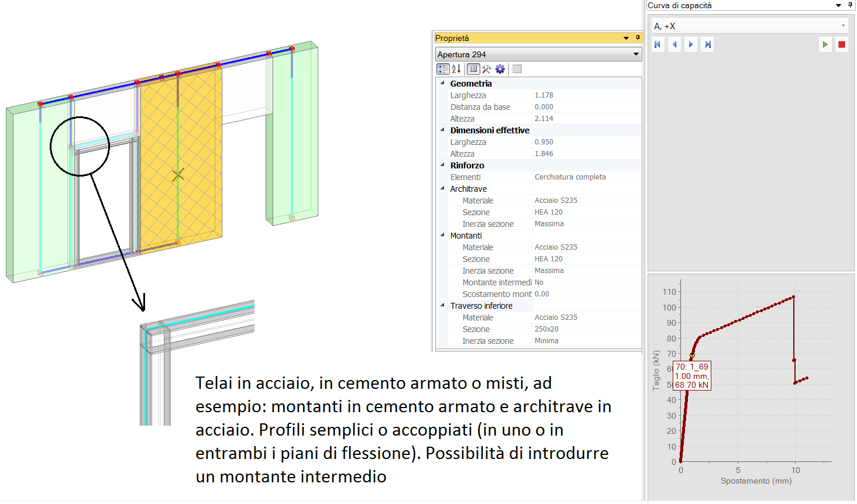Pin the Proprietà panel

point(638,38)
